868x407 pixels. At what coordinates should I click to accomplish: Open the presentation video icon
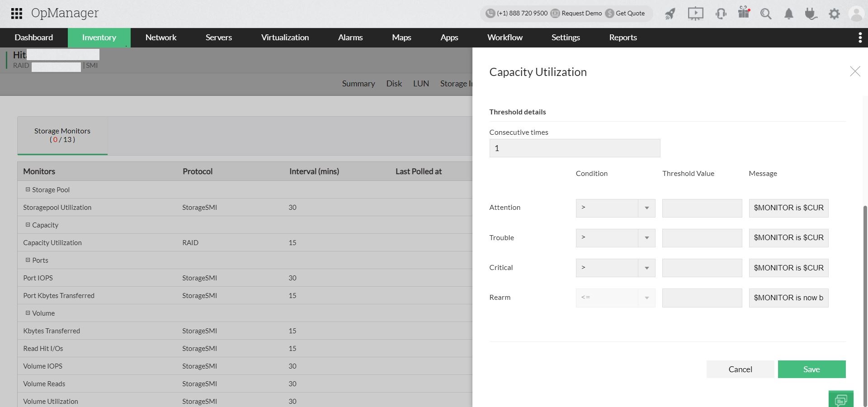pyautogui.click(x=695, y=14)
